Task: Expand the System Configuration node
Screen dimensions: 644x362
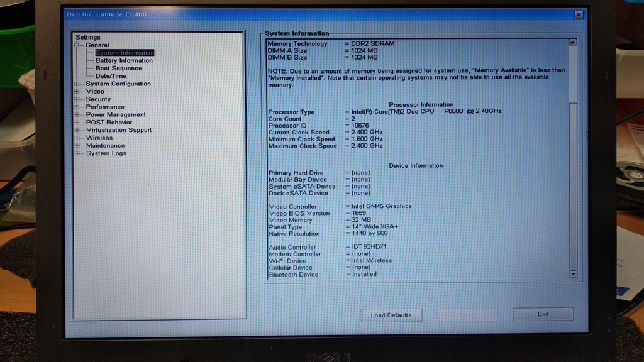Action: (77, 84)
